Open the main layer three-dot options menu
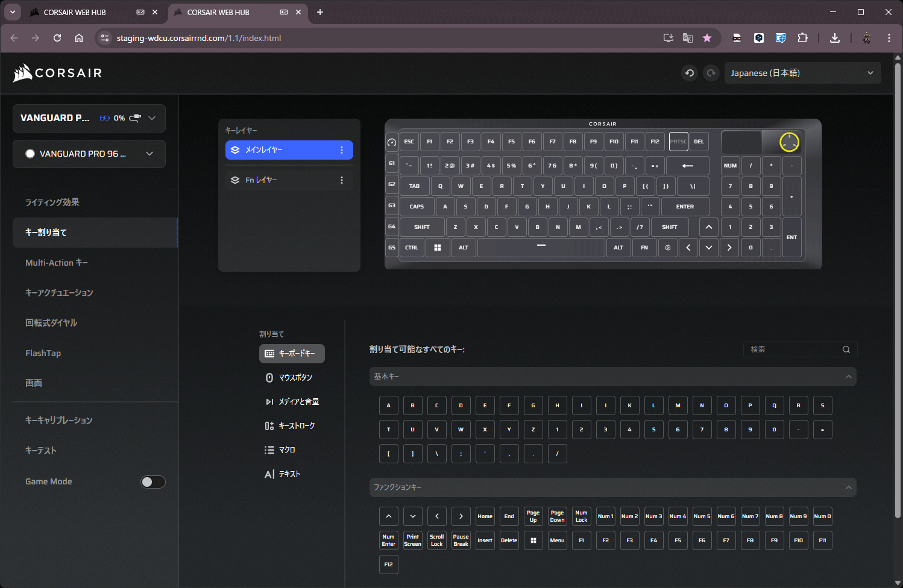The height and width of the screenshot is (588, 903). [x=342, y=150]
